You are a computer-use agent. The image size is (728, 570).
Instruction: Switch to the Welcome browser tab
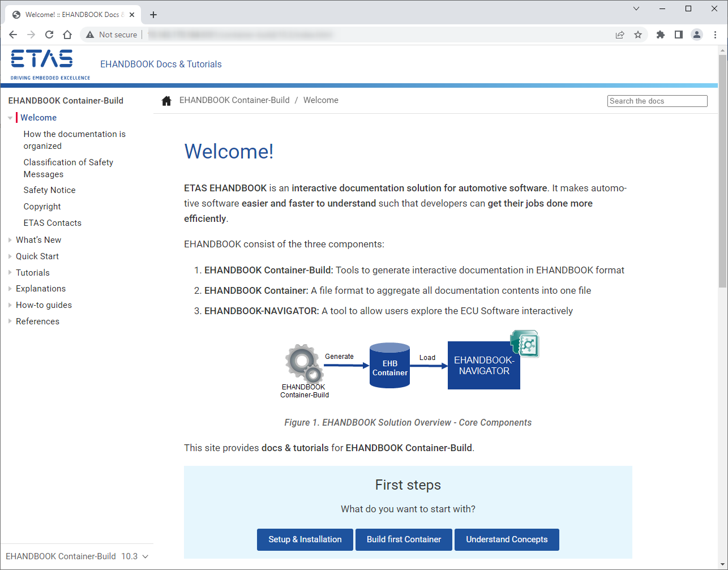coord(71,14)
